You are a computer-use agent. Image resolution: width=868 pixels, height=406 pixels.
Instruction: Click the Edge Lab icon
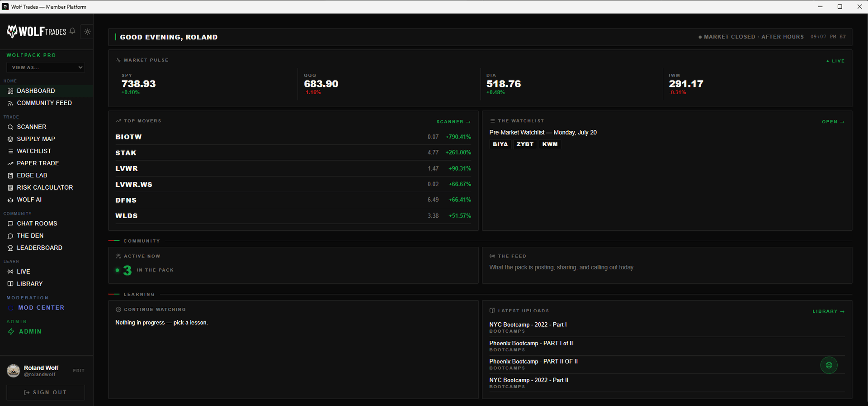(10, 176)
